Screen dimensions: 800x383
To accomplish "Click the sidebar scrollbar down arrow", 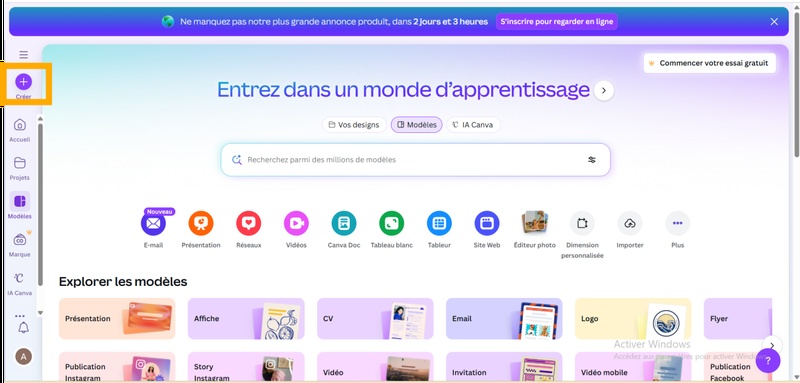I will [40, 313].
